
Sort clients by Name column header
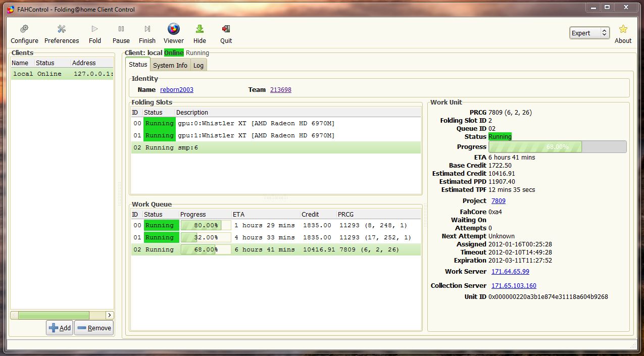pyautogui.click(x=22, y=63)
